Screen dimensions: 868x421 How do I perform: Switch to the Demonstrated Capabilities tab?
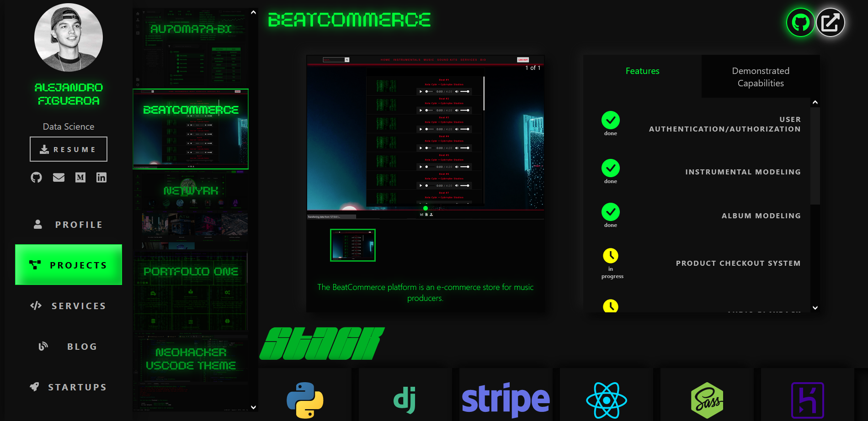click(760, 77)
